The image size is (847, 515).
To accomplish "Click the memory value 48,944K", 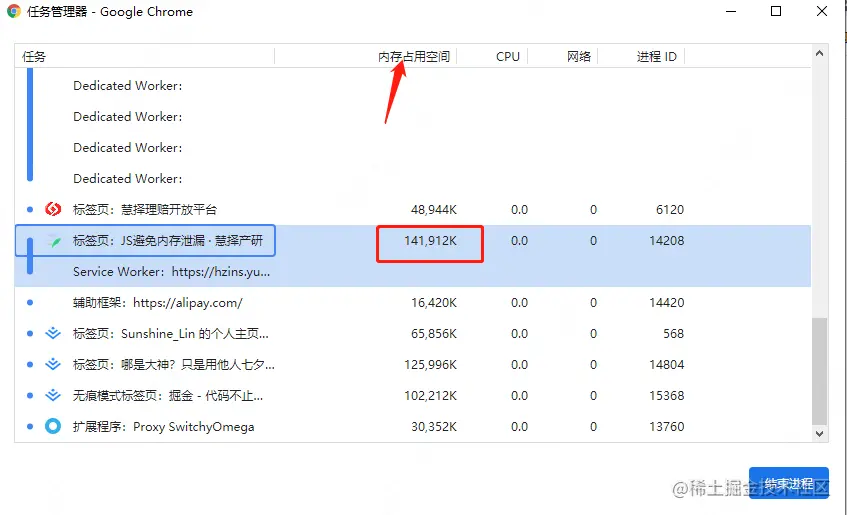I will pos(434,210).
